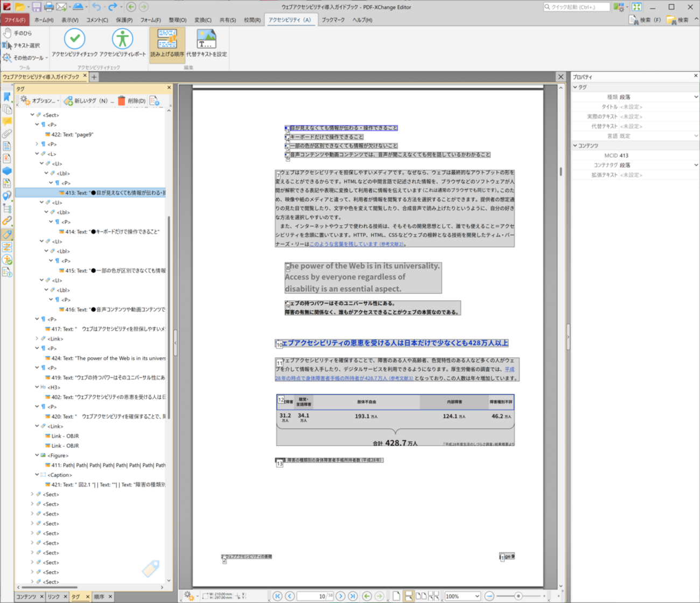The width and height of the screenshot is (700, 603).
Task: Redo the last undone action
Action: 113,7
